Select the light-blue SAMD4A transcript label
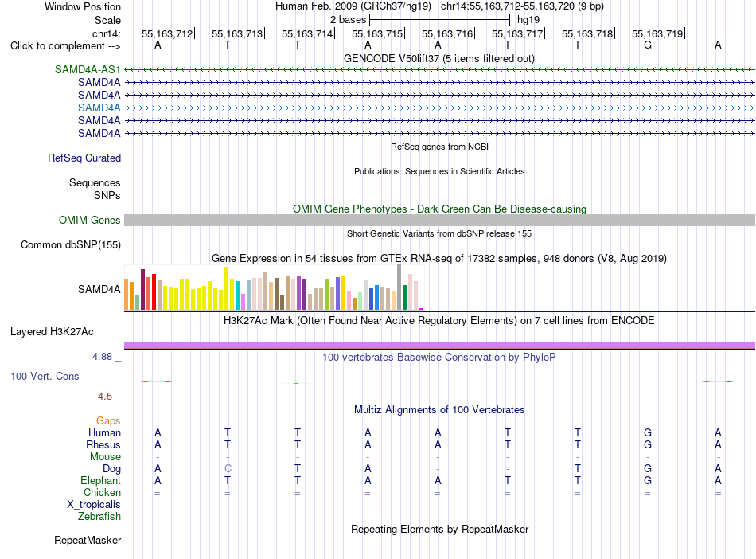Image resolution: width=756 pixels, height=559 pixels. coord(99,107)
